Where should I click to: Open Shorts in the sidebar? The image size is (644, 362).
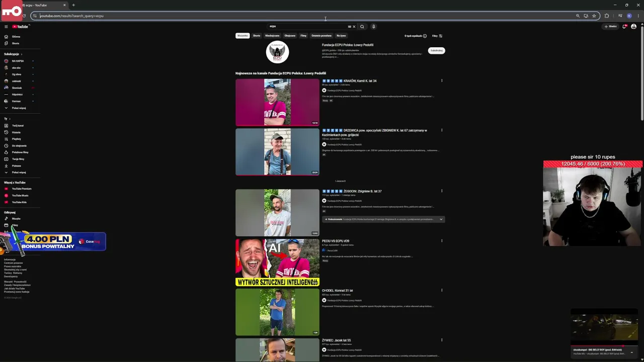[16, 43]
